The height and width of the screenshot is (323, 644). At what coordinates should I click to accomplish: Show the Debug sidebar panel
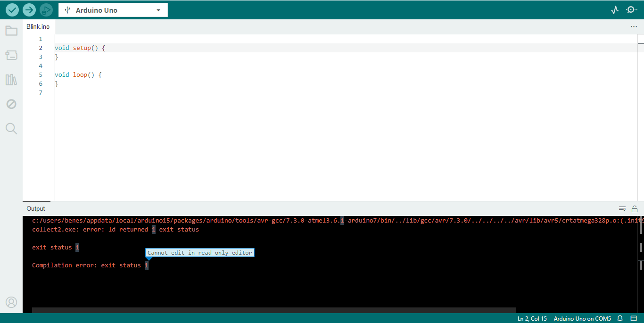tap(11, 104)
